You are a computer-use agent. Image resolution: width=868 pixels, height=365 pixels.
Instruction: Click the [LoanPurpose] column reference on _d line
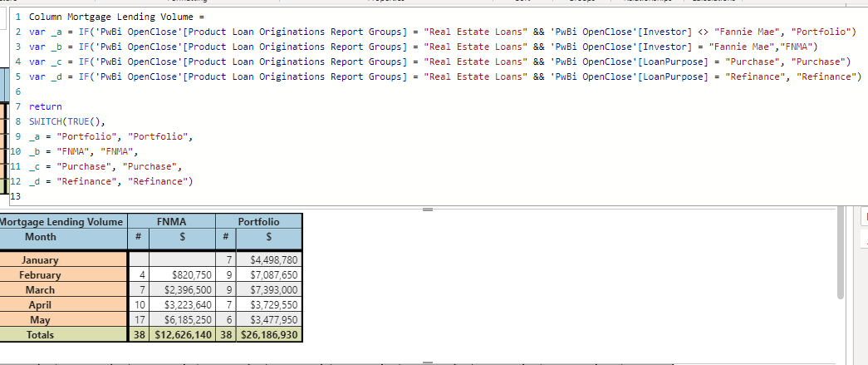pyautogui.click(x=673, y=77)
